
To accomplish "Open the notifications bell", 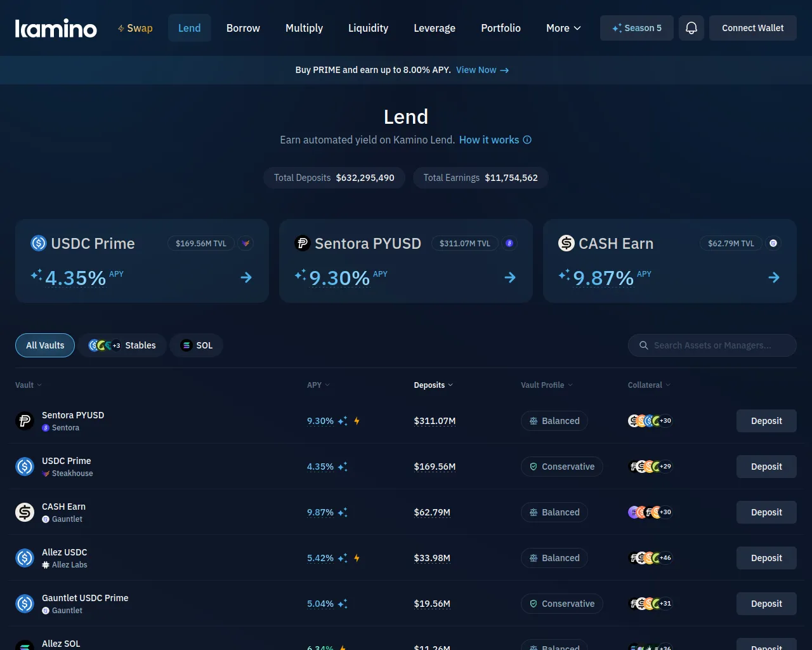I will click(691, 28).
